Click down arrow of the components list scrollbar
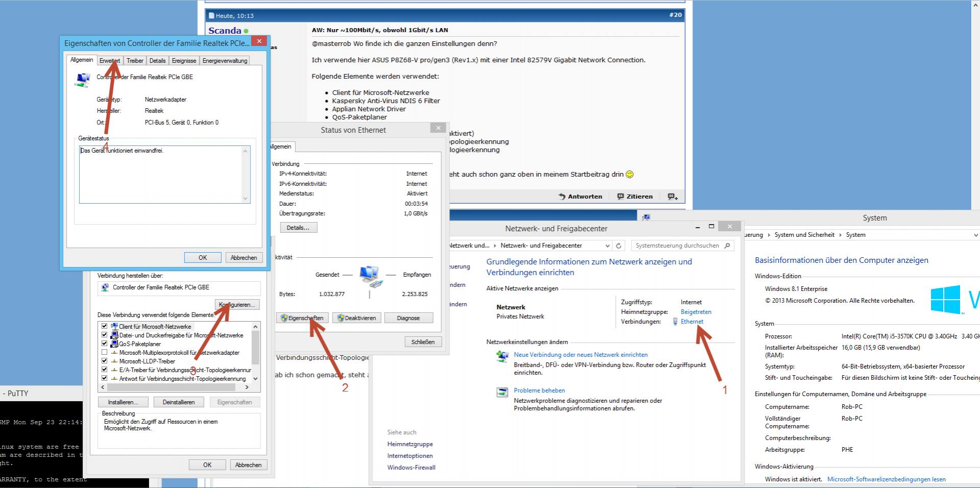 point(256,379)
